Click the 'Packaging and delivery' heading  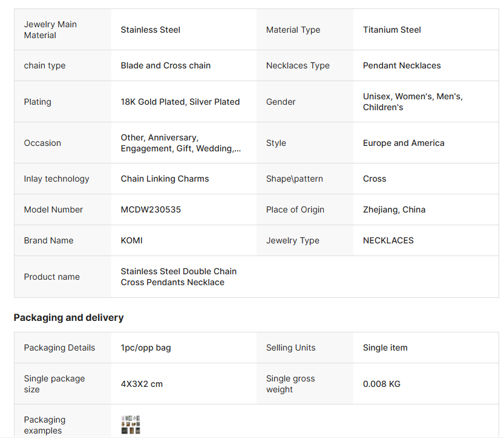68,318
